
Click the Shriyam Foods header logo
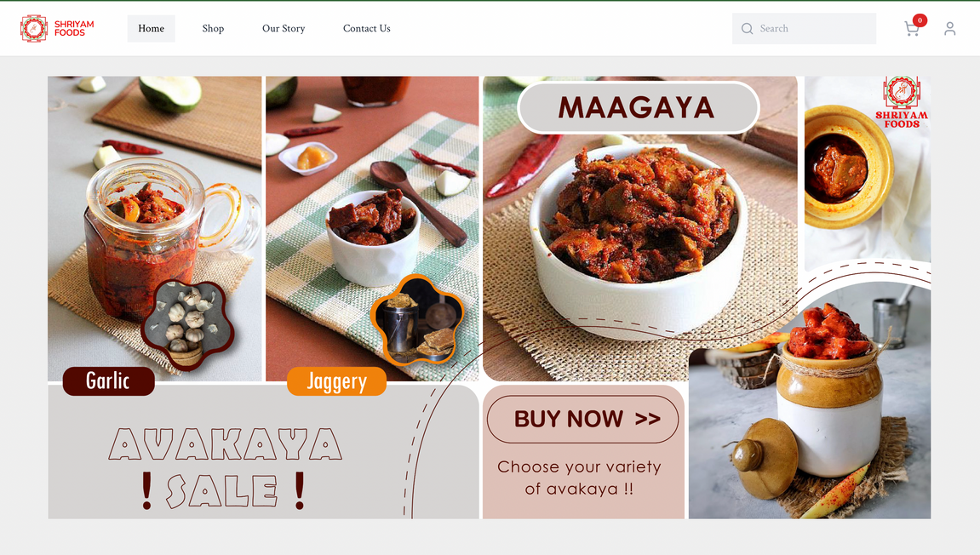pos(57,28)
